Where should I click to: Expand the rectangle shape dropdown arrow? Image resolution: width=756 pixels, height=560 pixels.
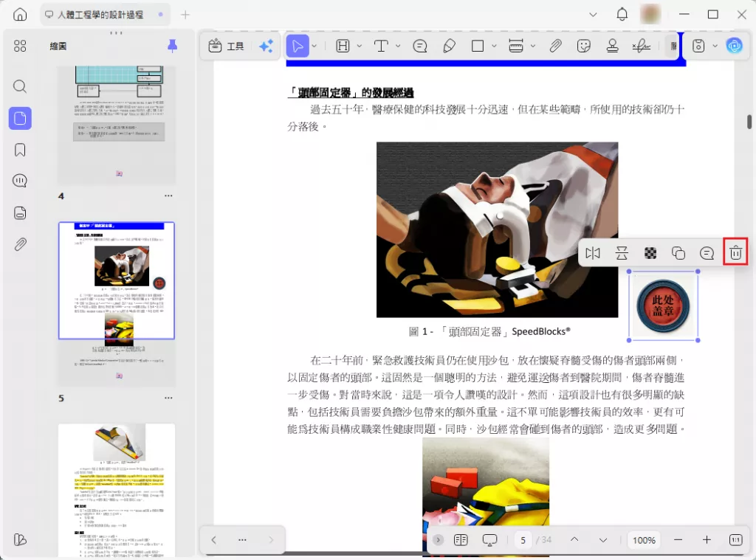[x=494, y=46]
